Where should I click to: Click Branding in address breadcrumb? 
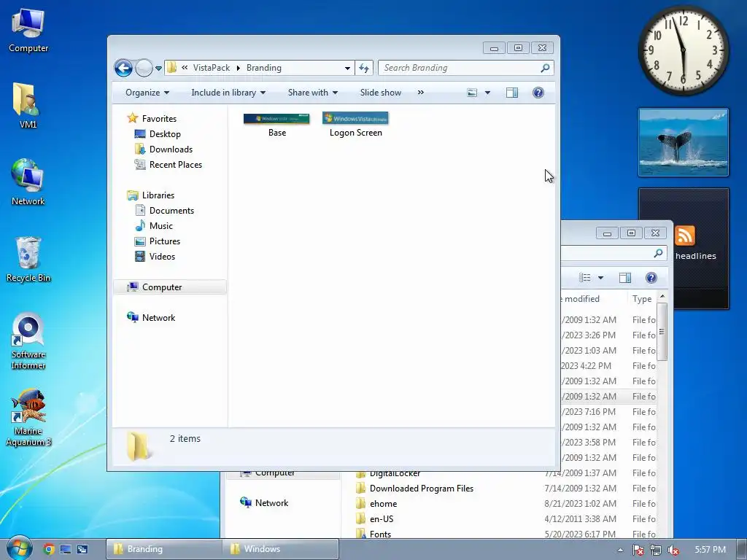(264, 68)
